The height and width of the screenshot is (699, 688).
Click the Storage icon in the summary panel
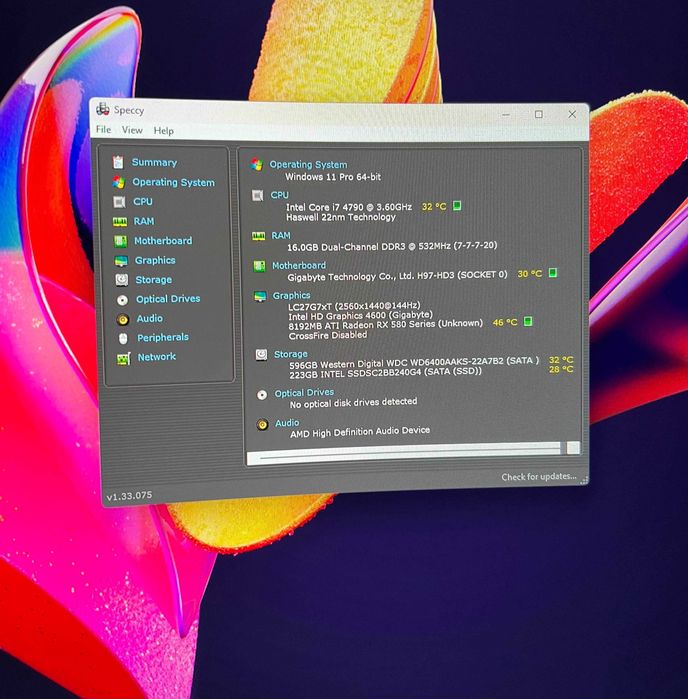[261, 355]
